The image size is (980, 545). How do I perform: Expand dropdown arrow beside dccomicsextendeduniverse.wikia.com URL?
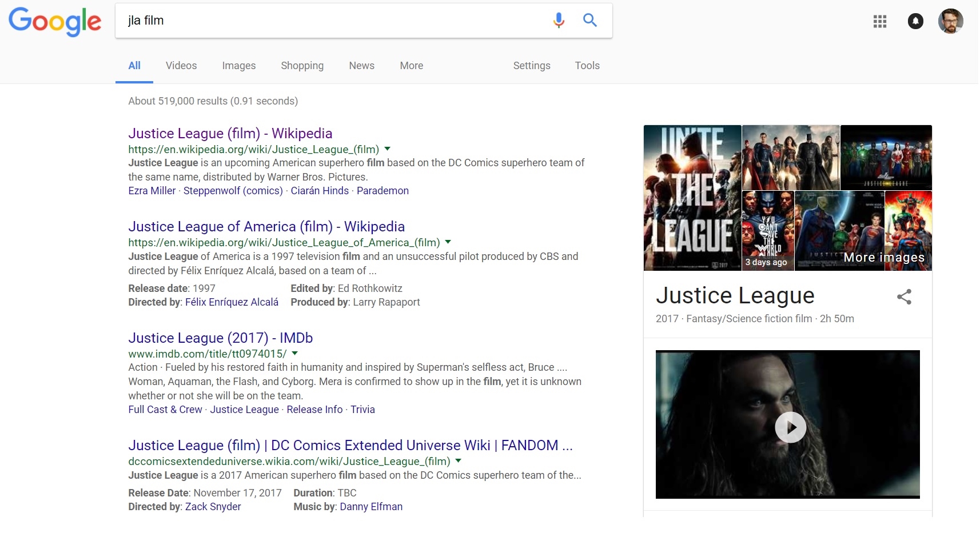459,461
